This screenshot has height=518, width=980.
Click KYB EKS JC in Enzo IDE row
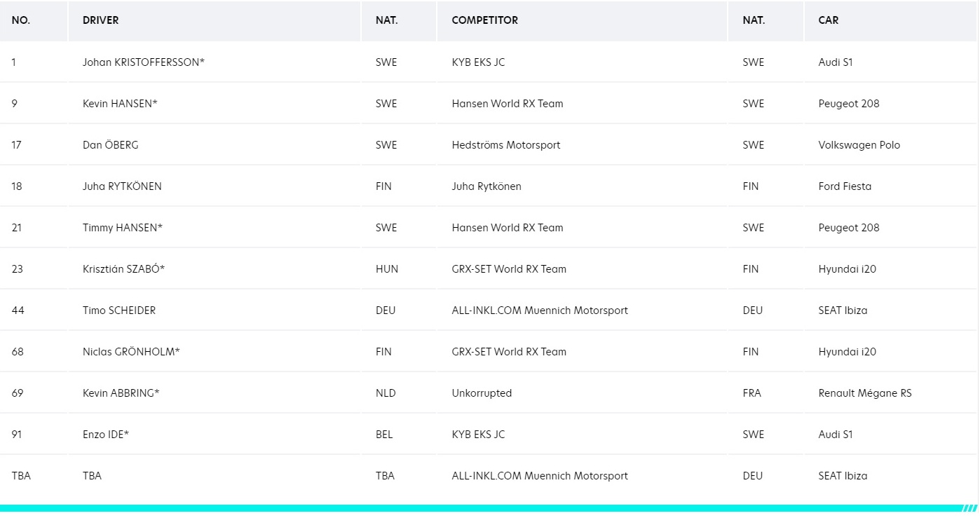tap(478, 434)
